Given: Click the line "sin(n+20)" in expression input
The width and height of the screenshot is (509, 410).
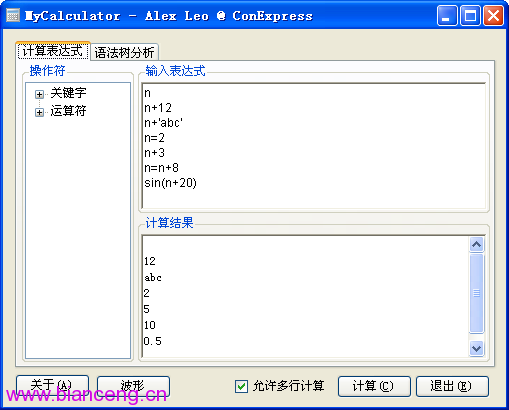Looking at the screenshot, I should [170, 183].
